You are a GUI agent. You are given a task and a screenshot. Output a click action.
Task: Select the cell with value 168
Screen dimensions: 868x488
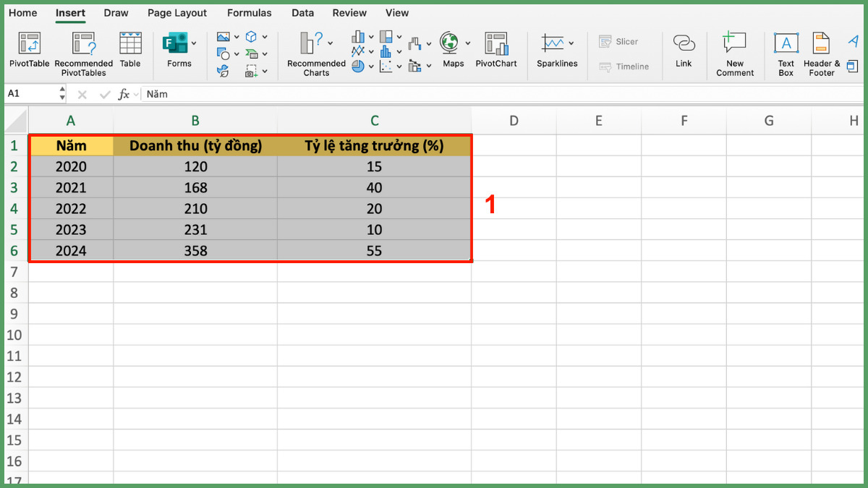[195, 188]
